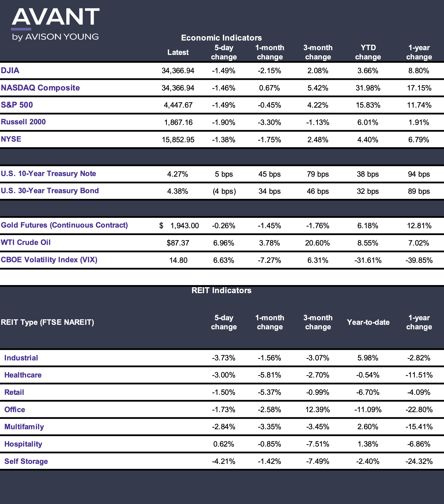The image size is (444, 504).
Task: Click the S&P 500 index label
Action: pyautogui.click(x=17, y=105)
